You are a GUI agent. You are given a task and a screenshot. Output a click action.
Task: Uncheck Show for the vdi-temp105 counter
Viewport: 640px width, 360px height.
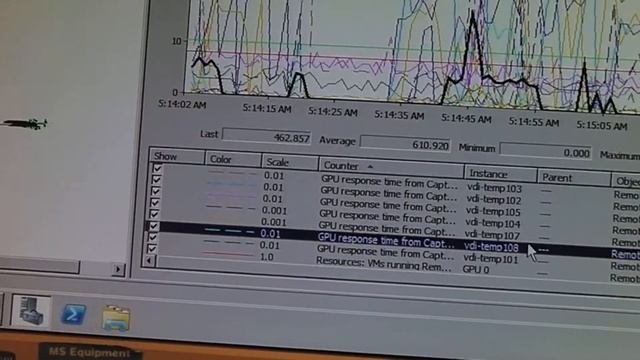coord(156,191)
